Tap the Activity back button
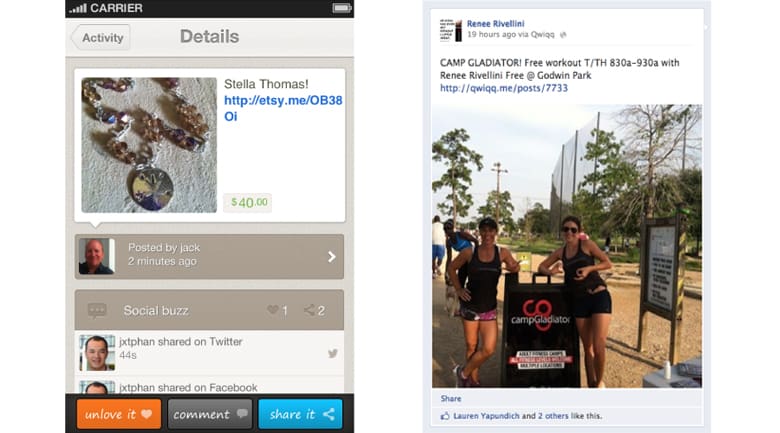 [101, 38]
